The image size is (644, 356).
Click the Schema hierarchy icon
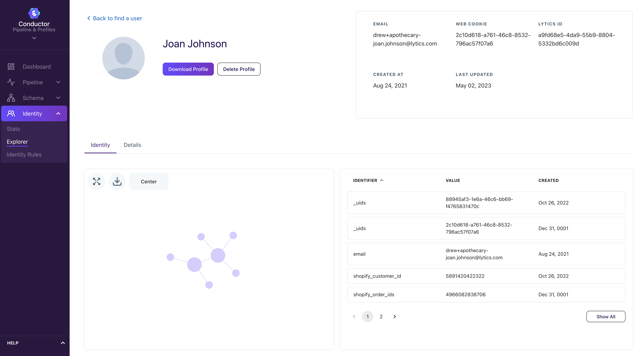[x=11, y=98]
